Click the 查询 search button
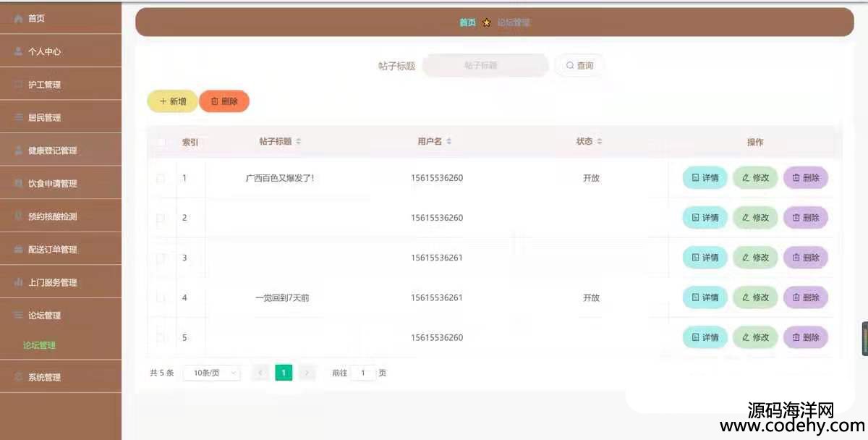 [x=579, y=65]
